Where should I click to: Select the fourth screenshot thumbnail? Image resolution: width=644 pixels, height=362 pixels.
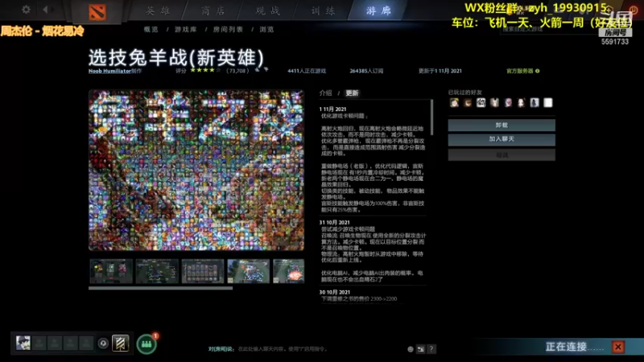(249, 271)
